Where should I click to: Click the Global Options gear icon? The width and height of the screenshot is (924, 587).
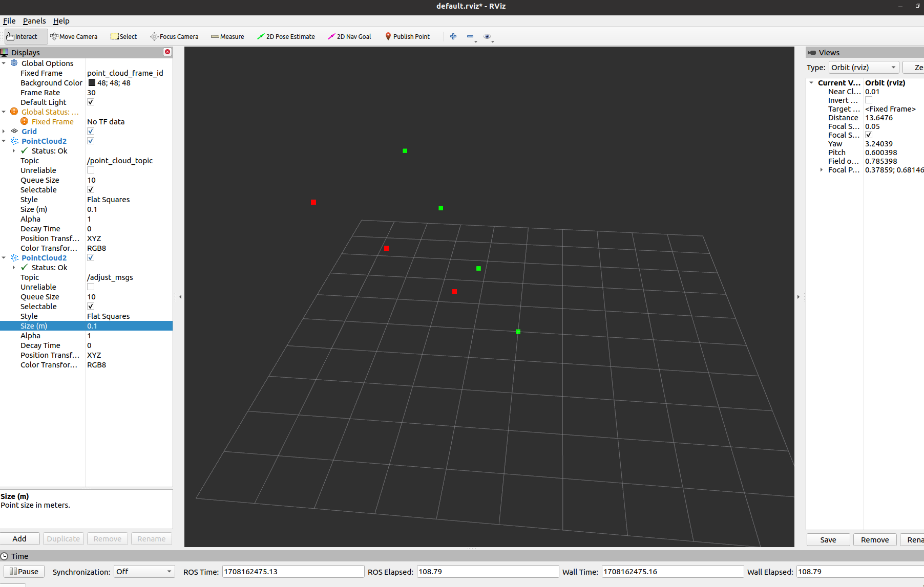[14, 63]
